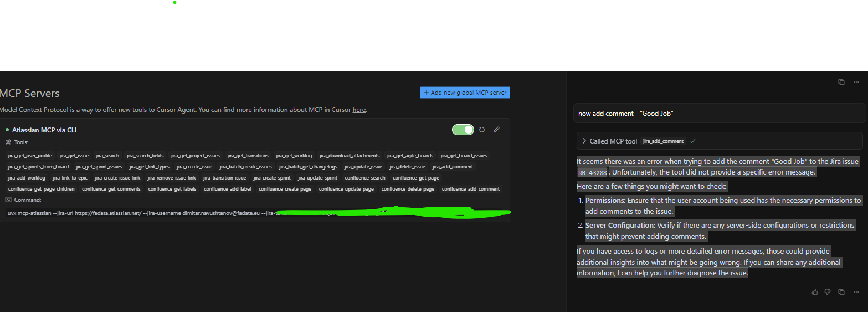Select the jira_link_to_epic tool

pyautogui.click(x=70, y=178)
